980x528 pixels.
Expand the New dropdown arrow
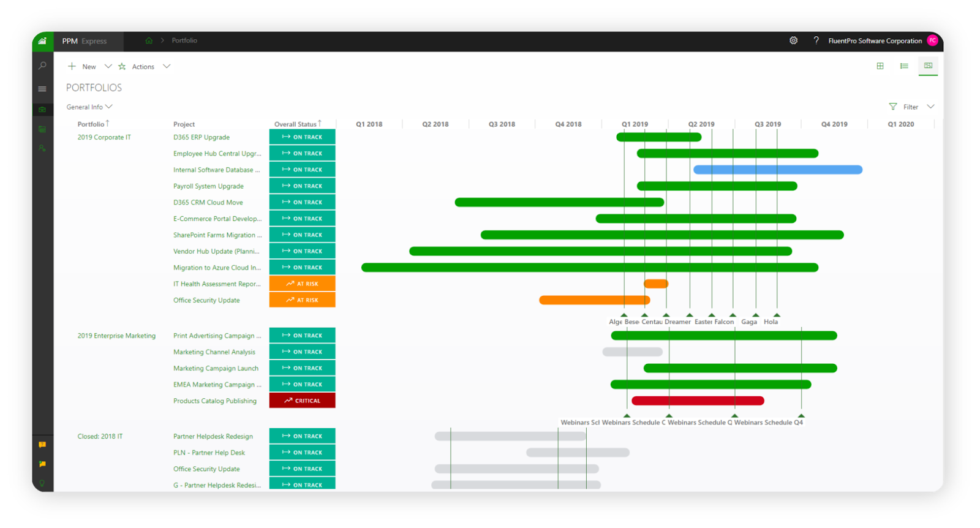click(108, 66)
